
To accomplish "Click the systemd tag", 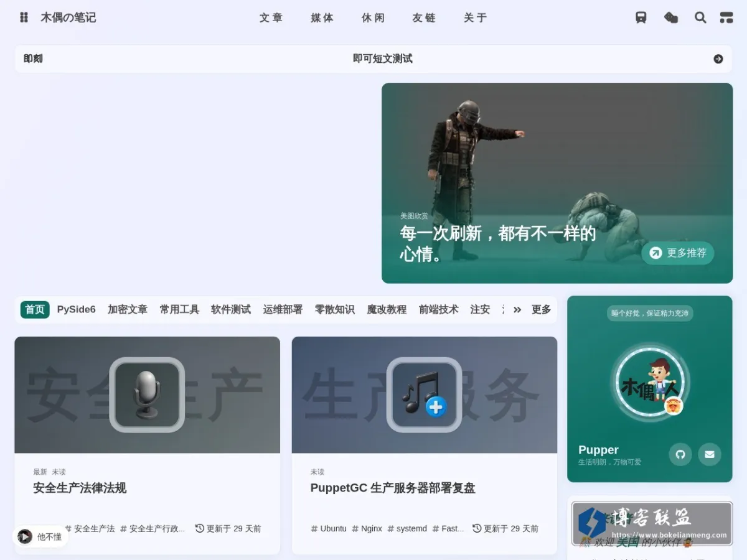I will (x=407, y=528).
